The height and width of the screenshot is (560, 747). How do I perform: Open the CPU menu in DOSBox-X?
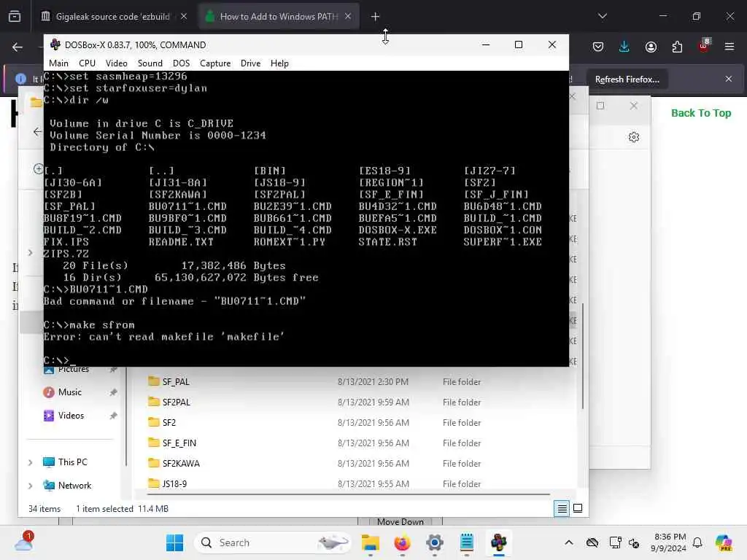87,63
